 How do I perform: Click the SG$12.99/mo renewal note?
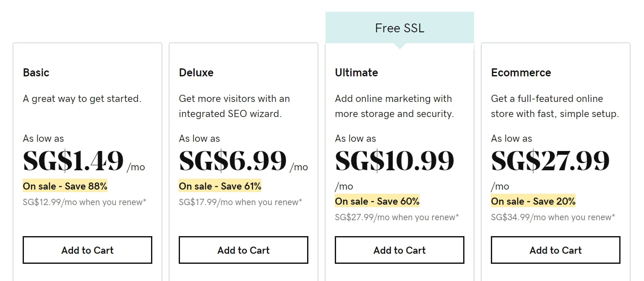(x=85, y=202)
